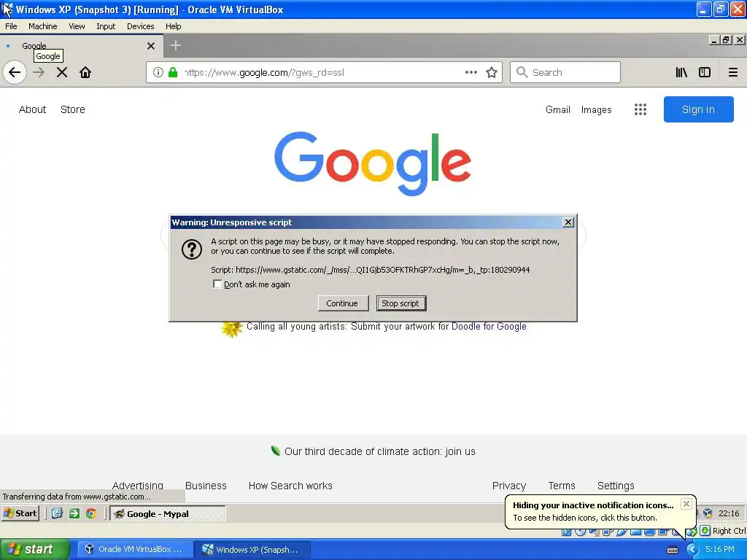Click the guest tray VirtualBox cube icon
Viewport: 747px width, 560px height.
click(708, 513)
